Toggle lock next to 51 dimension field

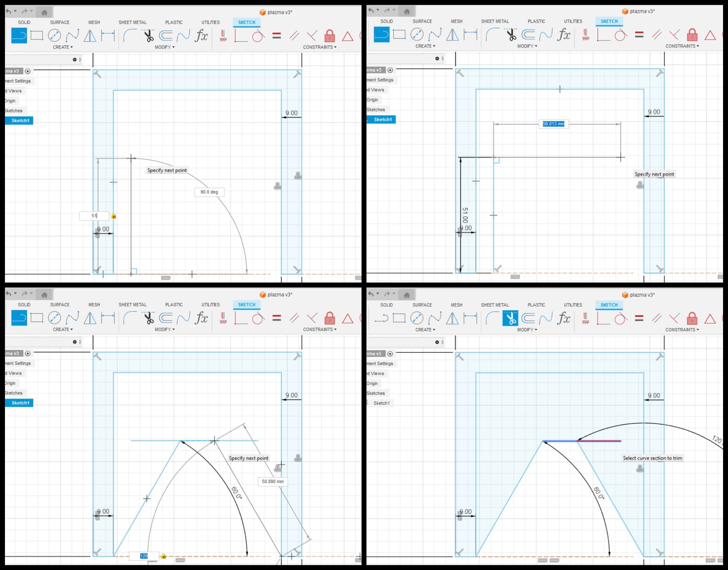click(114, 216)
